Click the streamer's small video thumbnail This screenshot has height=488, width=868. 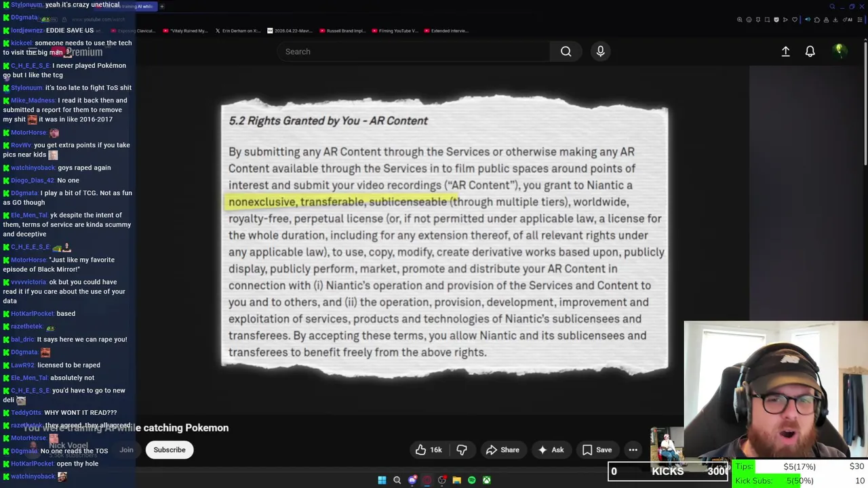[x=667, y=445]
